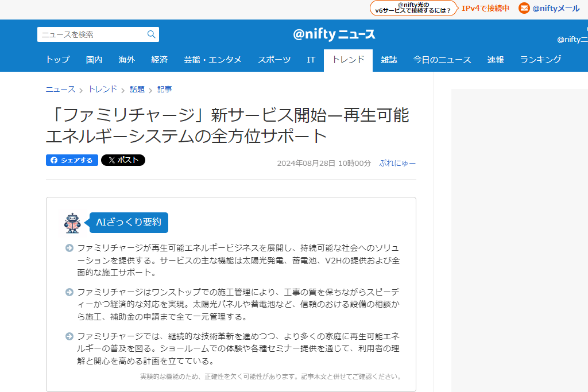Viewport: 588px width, 392px height.
Task: Select the トップ nav tab
Action: [x=58, y=60]
